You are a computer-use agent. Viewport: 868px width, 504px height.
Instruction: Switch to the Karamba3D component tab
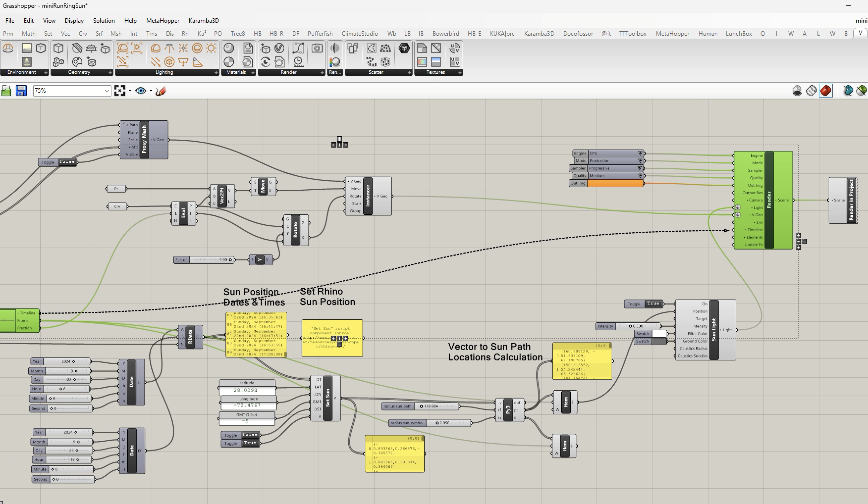pyautogui.click(x=539, y=33)
